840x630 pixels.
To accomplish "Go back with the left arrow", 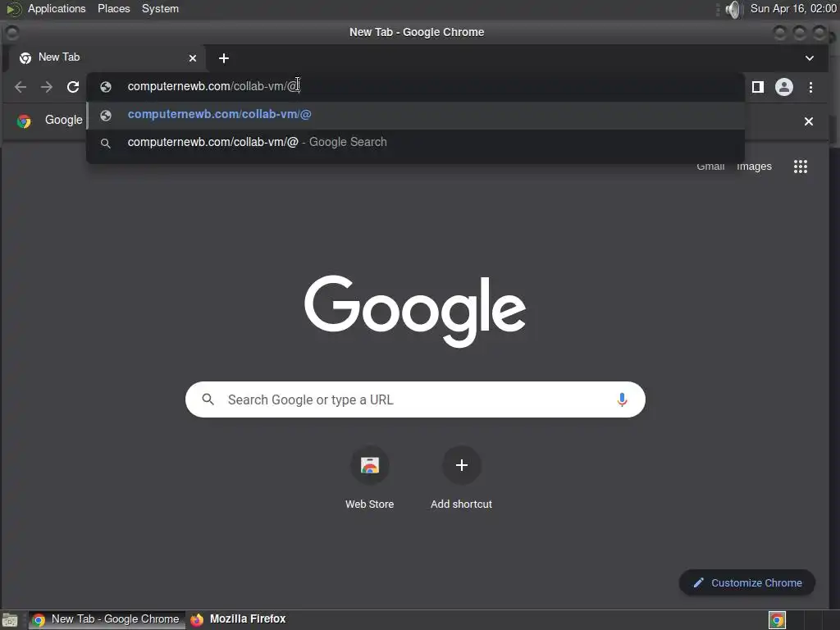I will pyautogui.click(x=21, y=87).
